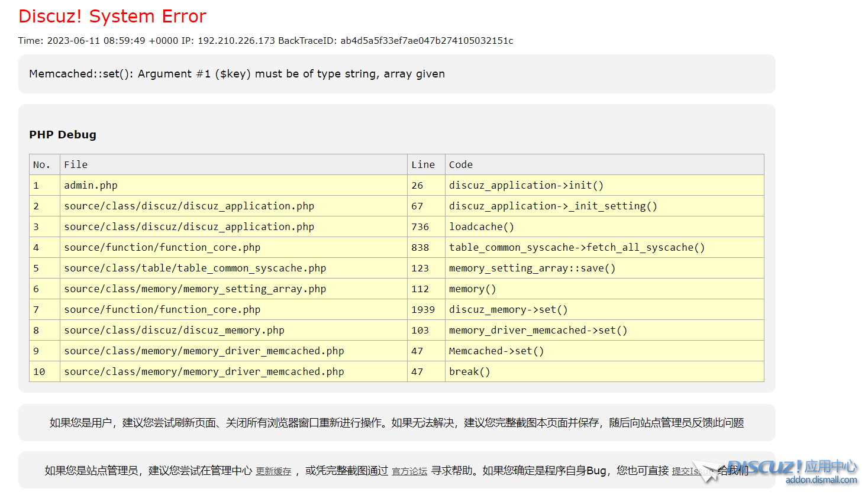The width and height of the screenshot is (868, 495).
Task: Click the Memcached->set() code cell
Action: point(496,351)
